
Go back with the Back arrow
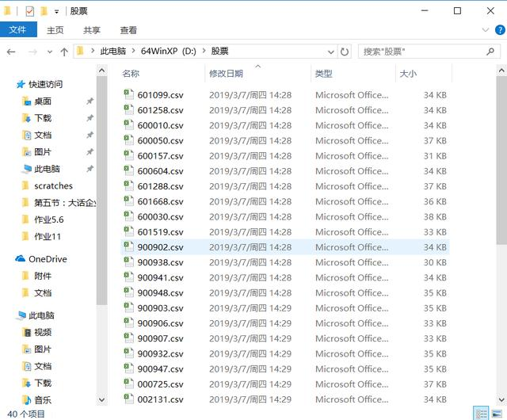click(x=11, y=52)
